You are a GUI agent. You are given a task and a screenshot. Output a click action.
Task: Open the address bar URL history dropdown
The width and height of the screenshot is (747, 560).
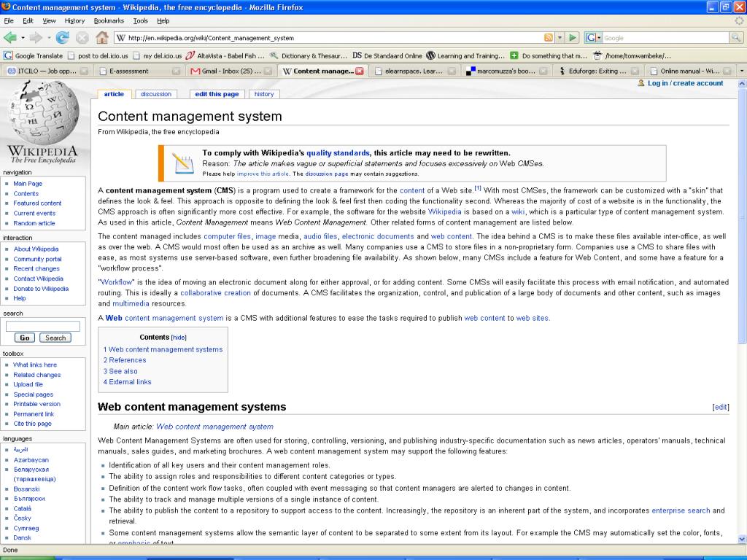560,38
